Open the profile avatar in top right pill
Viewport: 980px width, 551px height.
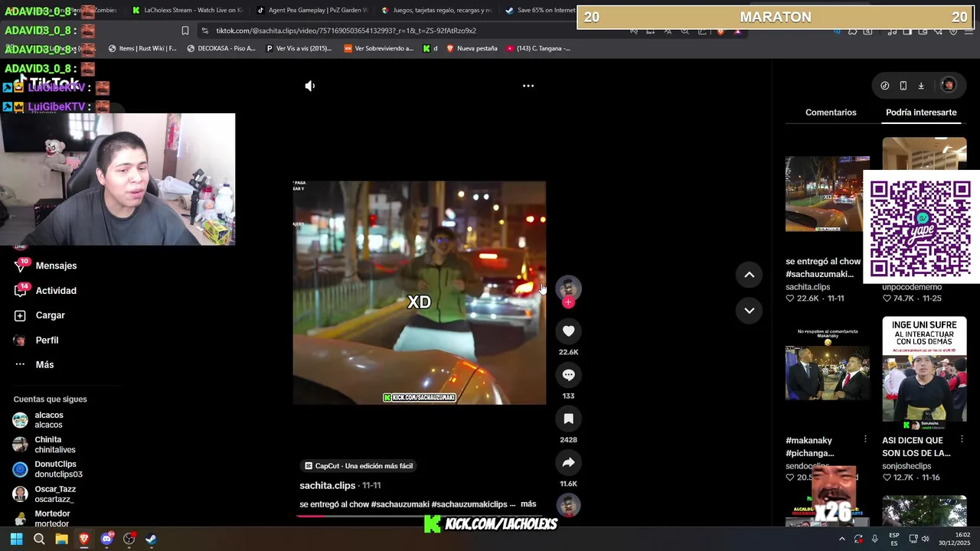click(948, 86)
